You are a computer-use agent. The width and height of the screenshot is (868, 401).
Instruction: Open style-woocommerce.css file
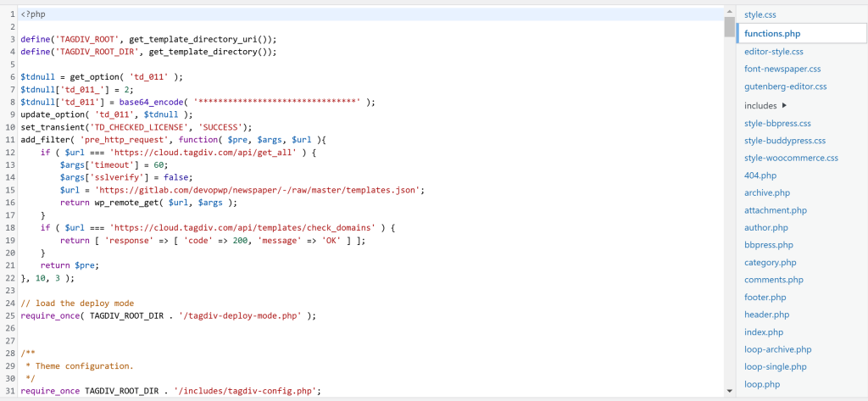tap(791, 158)
